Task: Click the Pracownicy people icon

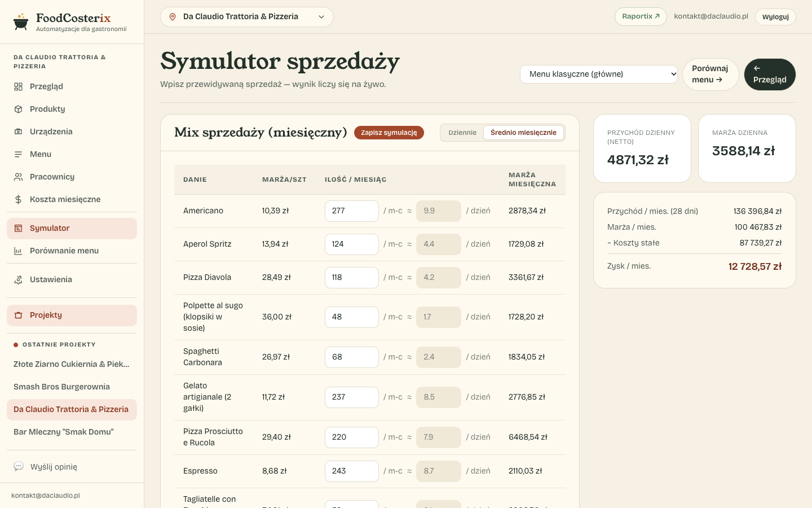Action: pos(19,177)
